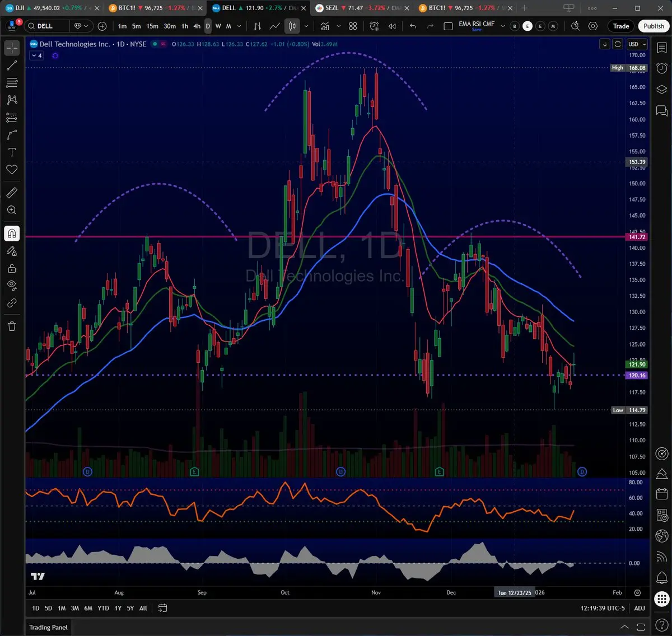Open the USD currency dropdown
The width and height of the screenshot is (672, 636).
click(x=637, y=44)
